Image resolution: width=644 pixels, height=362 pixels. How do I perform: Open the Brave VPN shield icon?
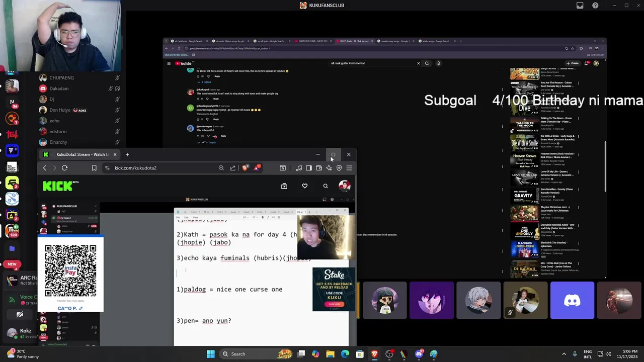[339, 168]
